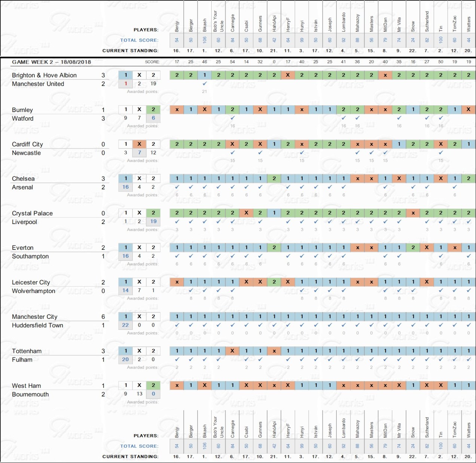The height and width of the screenshot is (463, 476).
Task: Click HahóApi's green 2 prediction for Chelsea match
Action: pyautogui.click(x=274, y=178)
